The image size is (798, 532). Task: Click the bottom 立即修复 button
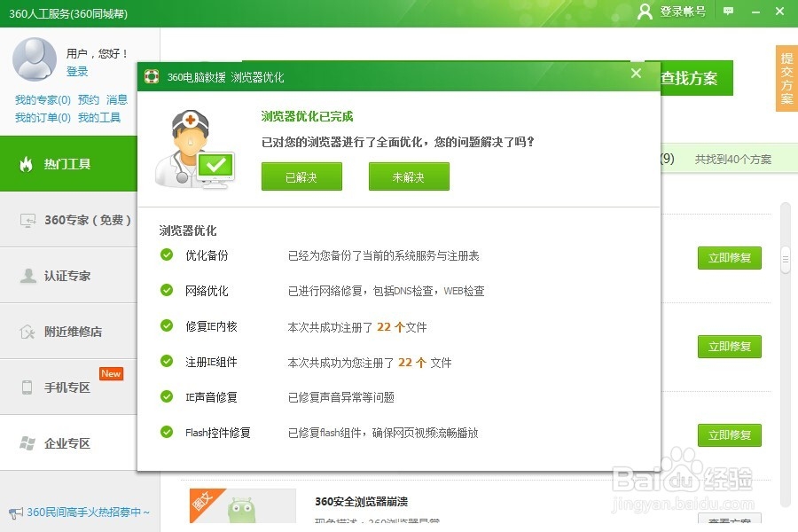tap(730, 434)
